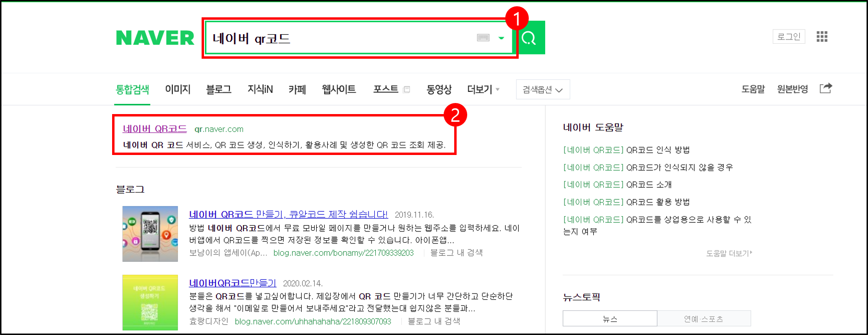This screenshot has height=335, width=868.
Task: Expand the 더보기 tab menu
Action: pyautogui.click(x=483, y=90)
